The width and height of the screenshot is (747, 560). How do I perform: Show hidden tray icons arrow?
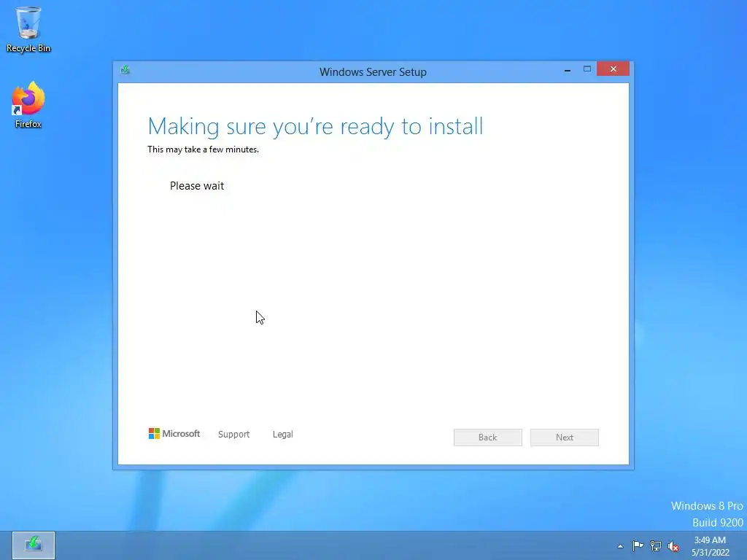(x=620, y=546)
